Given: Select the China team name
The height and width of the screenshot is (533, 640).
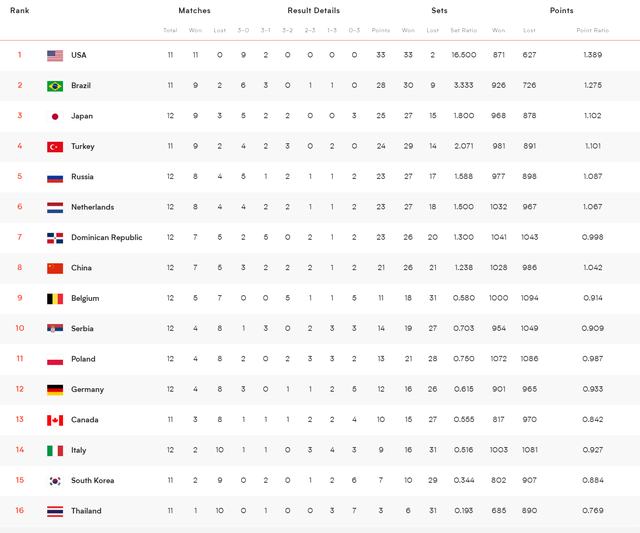Looking at the screenshot, I should pos(81,268).
